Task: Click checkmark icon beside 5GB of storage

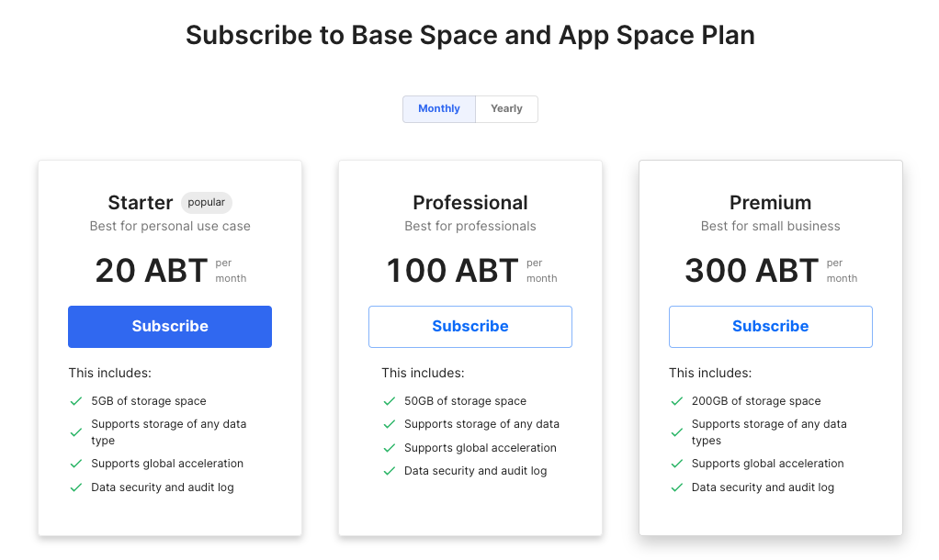Action: (x=76, y=401)
